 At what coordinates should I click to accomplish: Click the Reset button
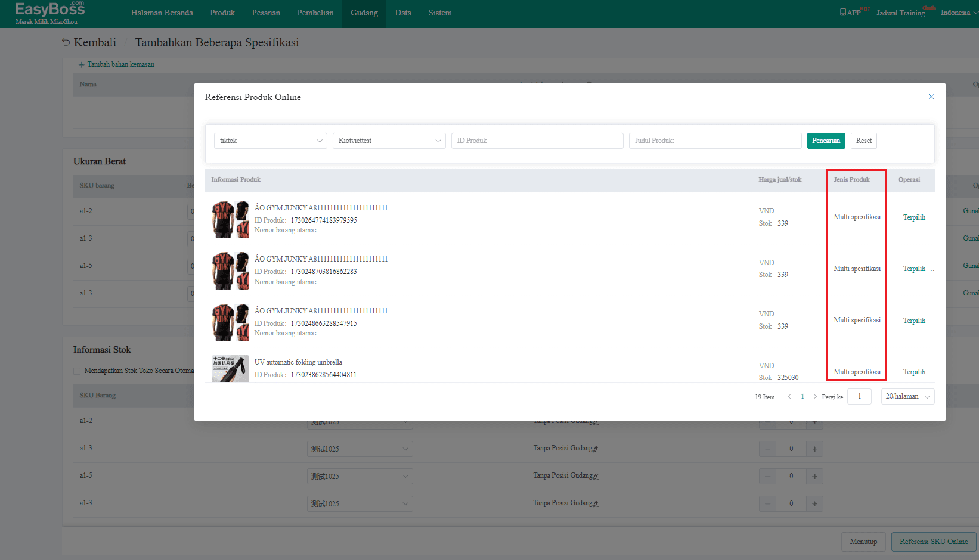click(863, 141)
